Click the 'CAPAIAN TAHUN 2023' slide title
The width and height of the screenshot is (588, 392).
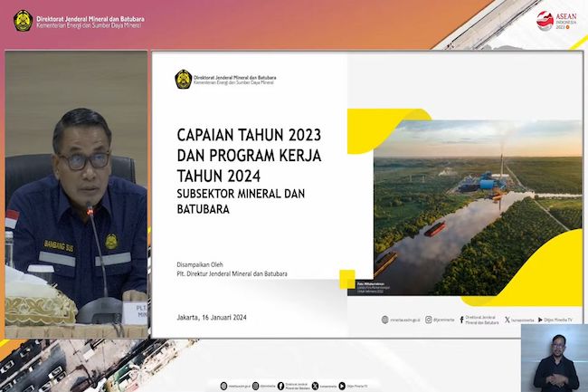tap(248, 135)
